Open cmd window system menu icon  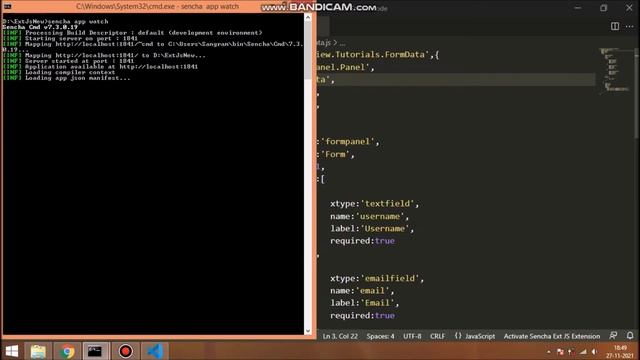pos(7,7)
